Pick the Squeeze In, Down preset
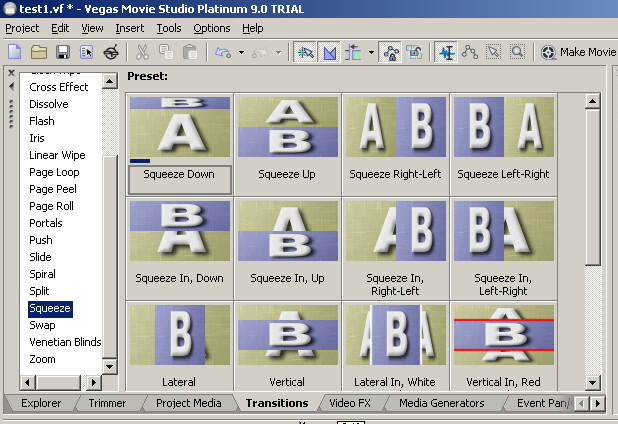This screenshot has height=424, width=618. (180, 231)
